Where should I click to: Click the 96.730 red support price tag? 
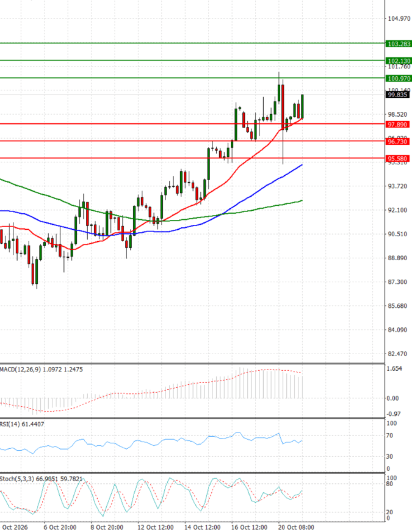coord(397,141)
